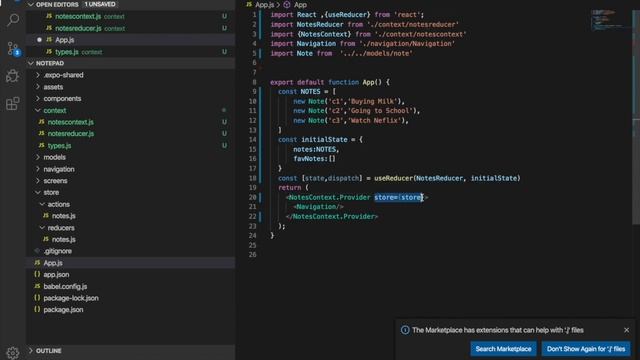Image resolution: width=640 pixels, height=360 pixels.
Task: Click the editor vertical scrollbar
Action: point(636,118)
